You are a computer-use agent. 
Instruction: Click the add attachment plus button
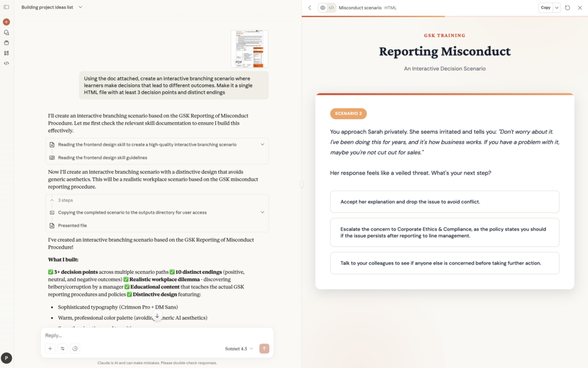click(50, 349)
